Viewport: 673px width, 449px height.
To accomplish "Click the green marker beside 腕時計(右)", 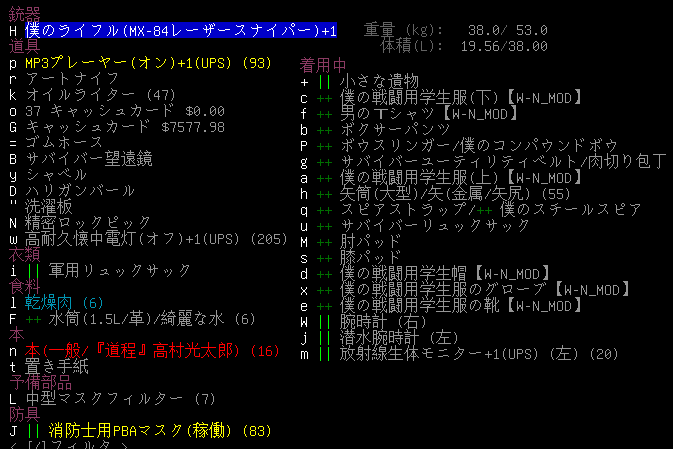I will (323, 321).
